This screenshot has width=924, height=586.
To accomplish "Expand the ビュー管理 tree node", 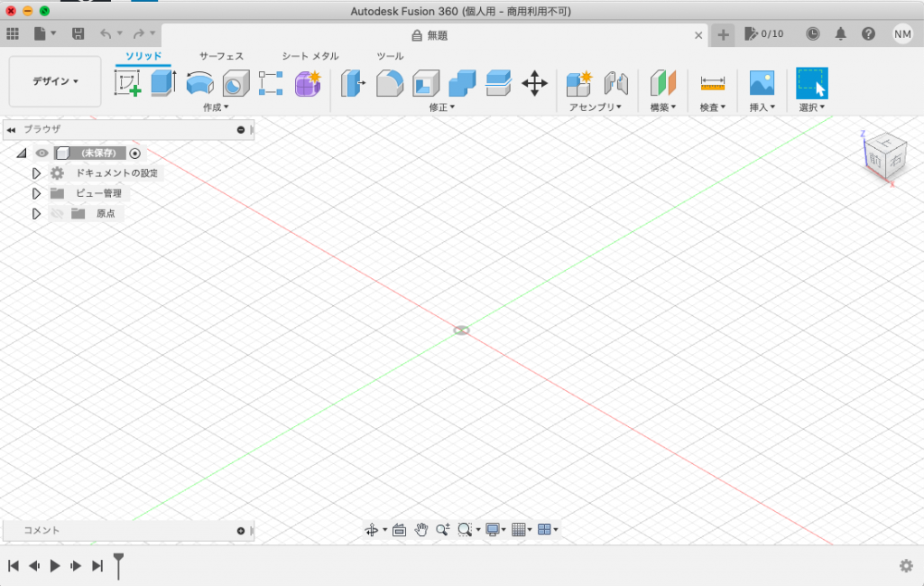I will pos(37,193).
